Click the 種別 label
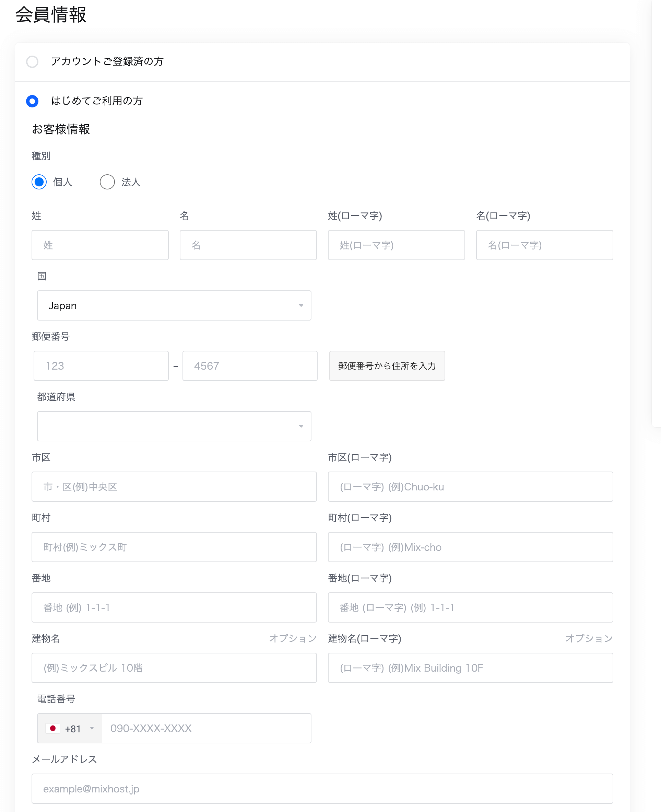Image resolution: width=661 pixels, height=812 pixels. (41, 156)
